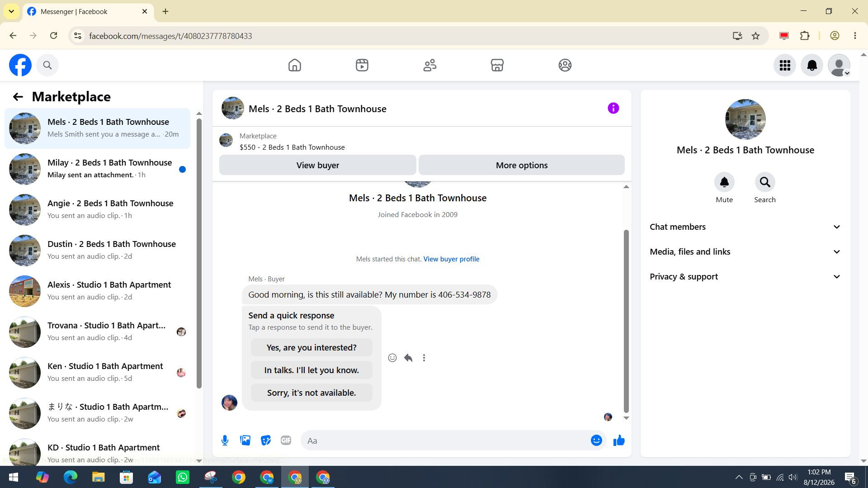Reply to the message with arrow icon

[x=408, y=358]
